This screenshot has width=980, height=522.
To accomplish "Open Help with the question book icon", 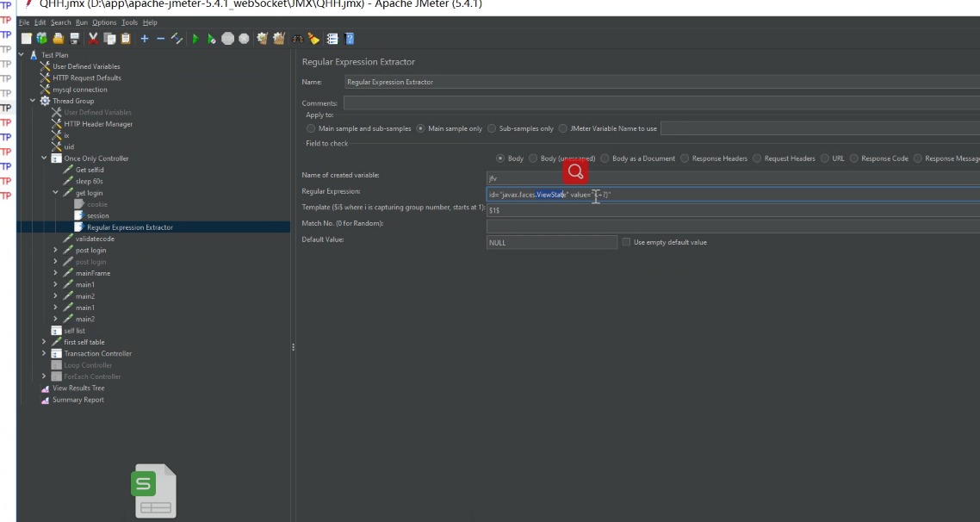I will click(x=350, y=39).
